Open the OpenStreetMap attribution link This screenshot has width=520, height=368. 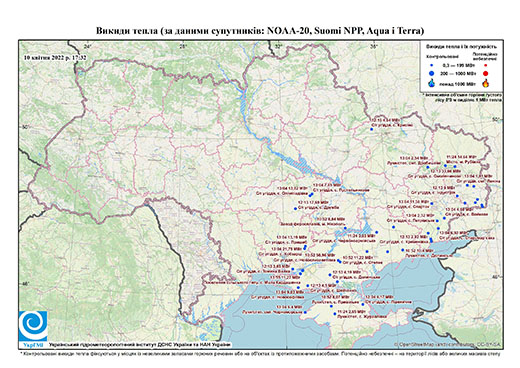coord(448,344)
